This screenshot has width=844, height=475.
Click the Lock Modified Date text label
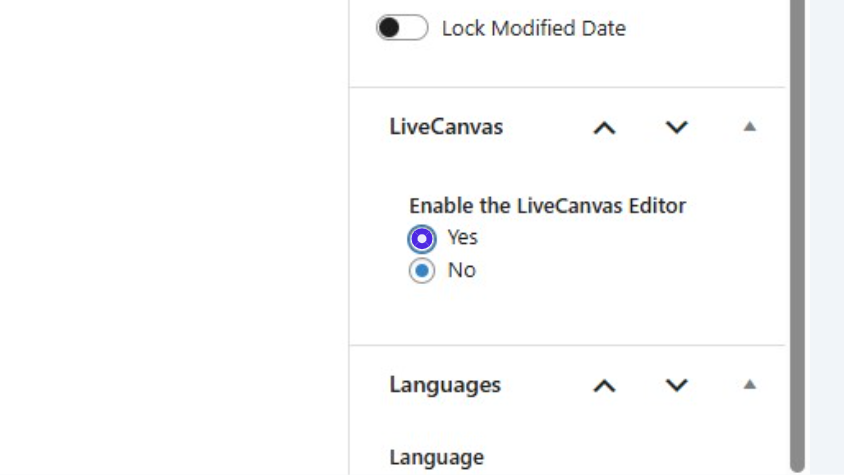533,28
